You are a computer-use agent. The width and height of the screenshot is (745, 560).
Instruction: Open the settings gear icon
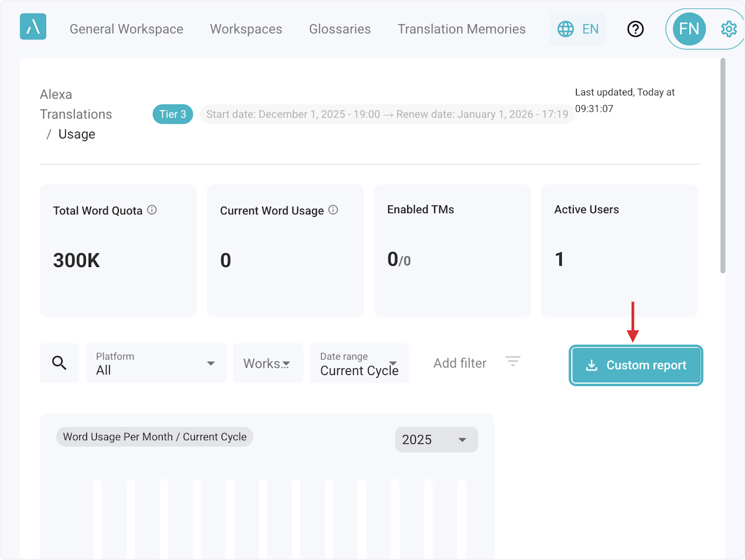pos(728,29)
